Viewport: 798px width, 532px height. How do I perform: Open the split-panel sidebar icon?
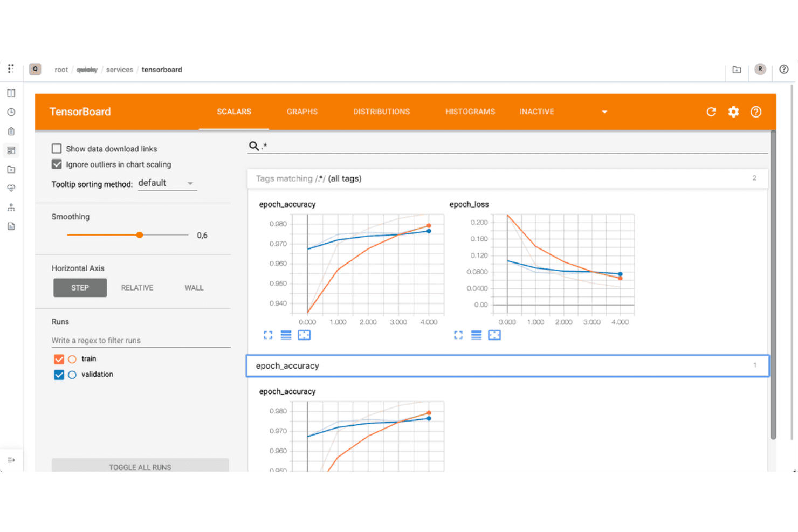pos(11,93)
